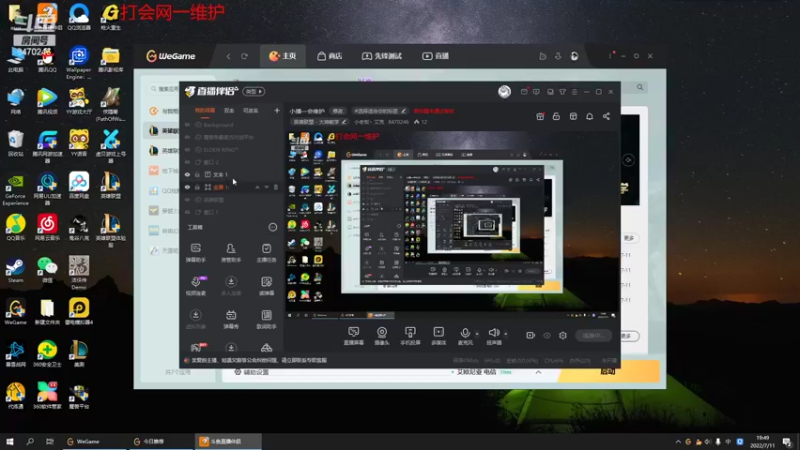This screenshot has height=450, width=800.
Task: Open the 主播任务 tool
Action: (266, 253)
